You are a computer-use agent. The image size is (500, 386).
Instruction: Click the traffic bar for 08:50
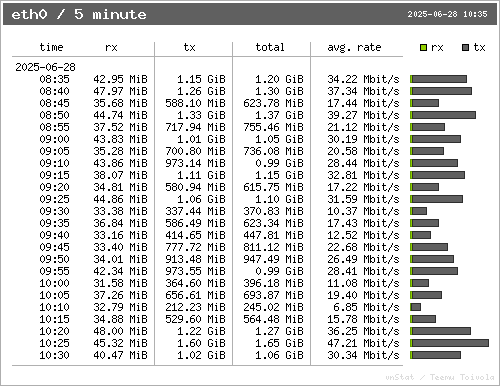(x=443, y=115)
